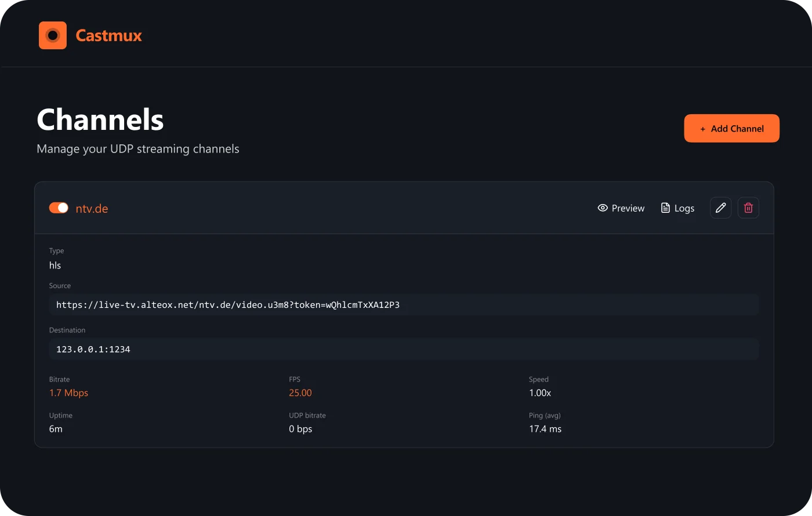Click the Manage your UDP streaming channels subtitle

[x=138, y=149]
